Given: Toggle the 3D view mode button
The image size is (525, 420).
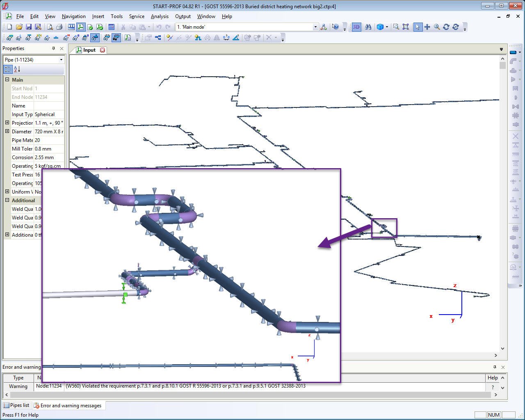Looking at the screenshot, I should point(356,27).
